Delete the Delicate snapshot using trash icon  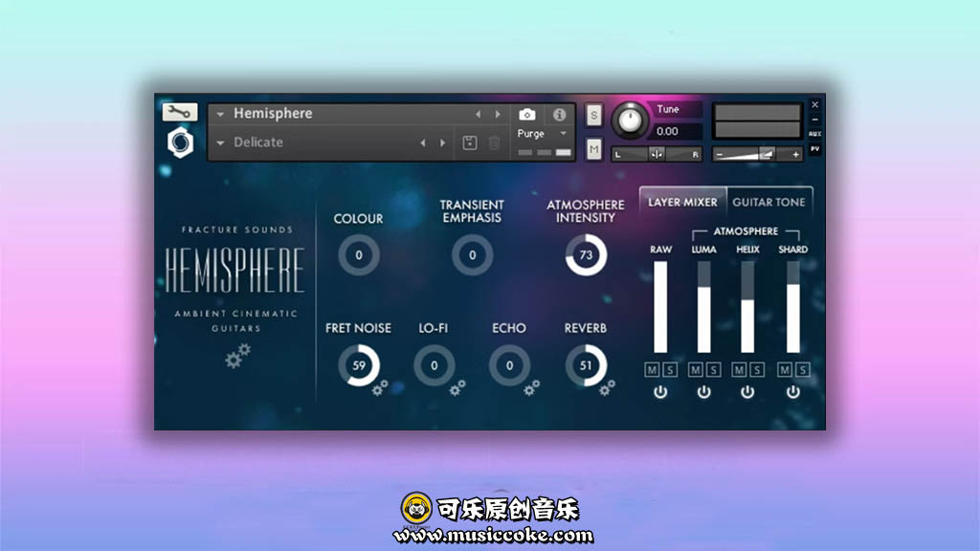coord(494,143)
